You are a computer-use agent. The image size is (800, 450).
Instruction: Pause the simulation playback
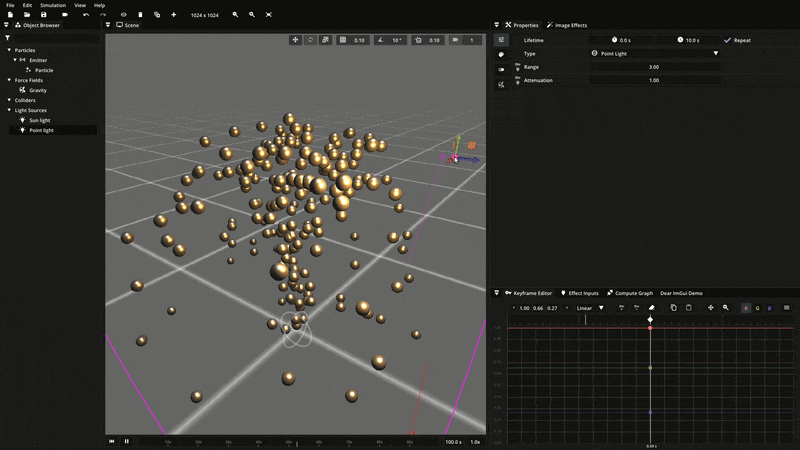tap(126, 441)
